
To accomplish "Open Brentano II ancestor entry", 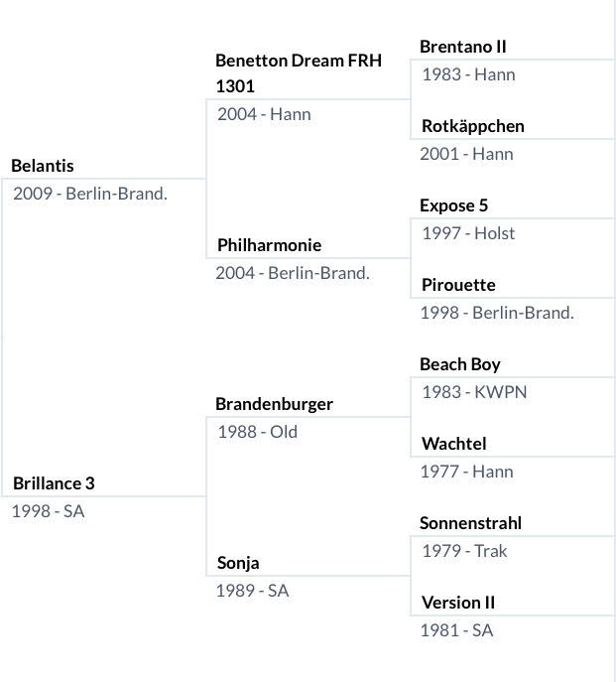I will (463, 47).
